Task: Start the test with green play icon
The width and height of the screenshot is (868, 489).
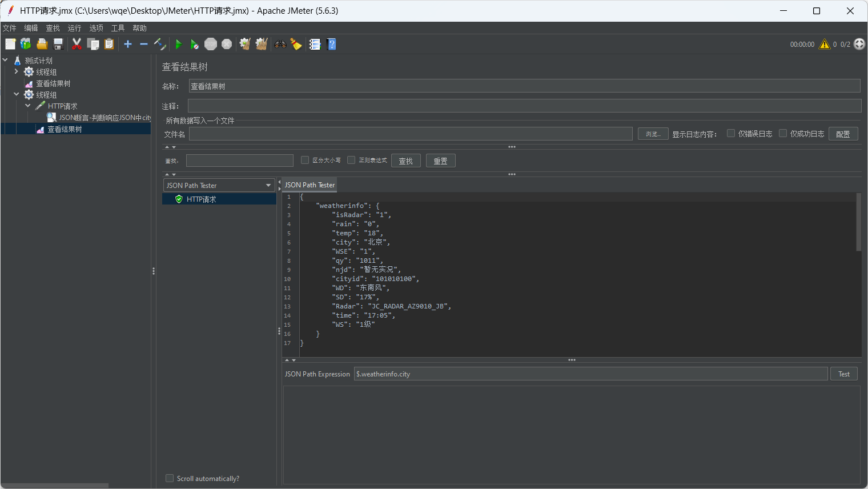Action: [x=179, y=44]
